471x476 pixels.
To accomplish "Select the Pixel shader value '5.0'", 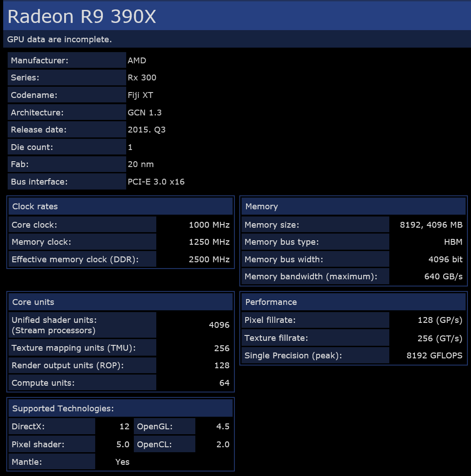I will point(123,445).
